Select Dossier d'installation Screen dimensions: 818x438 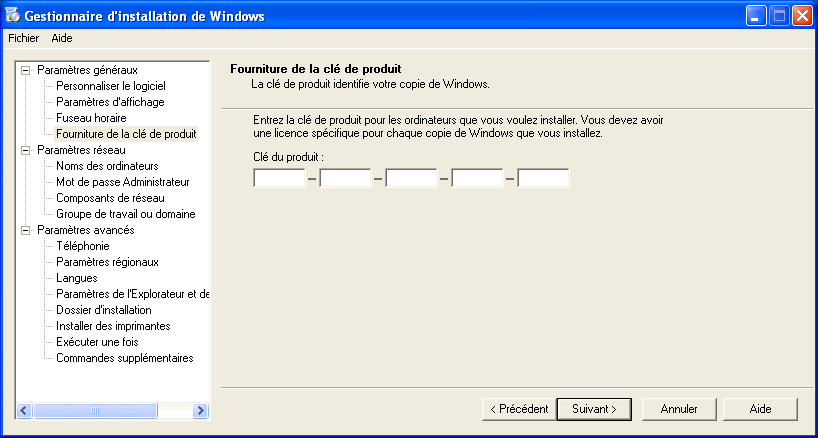104,310
